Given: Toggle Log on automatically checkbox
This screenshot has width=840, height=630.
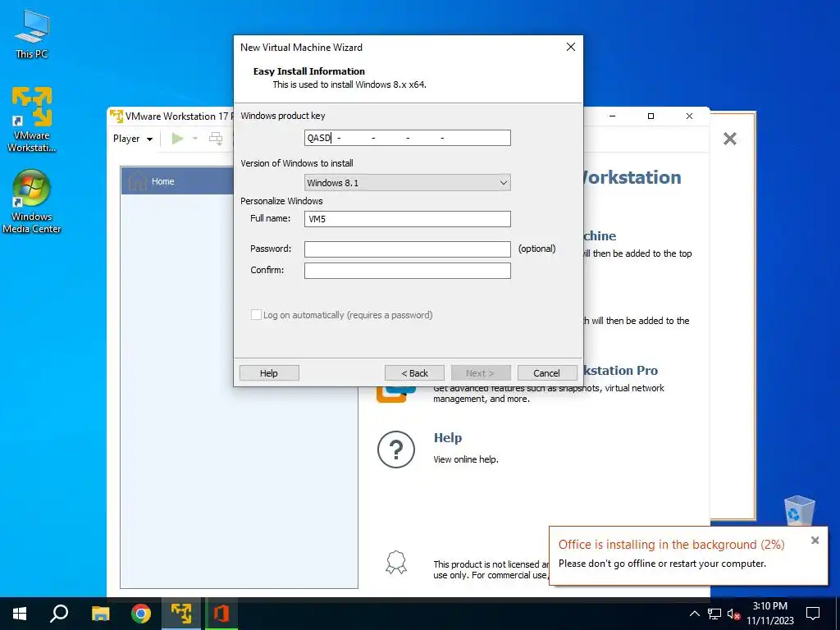Looking at the screenshot, I should coord(256,315).
